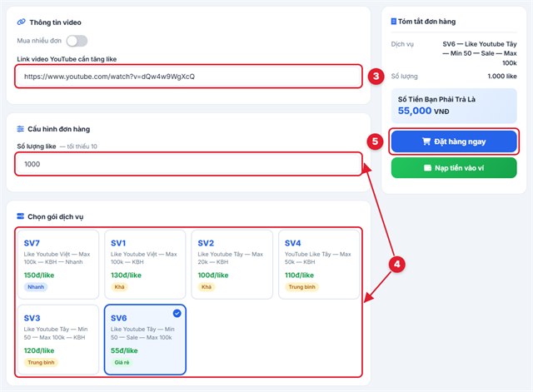
Task: Click the SV4 description "YouTube Like Tây — Max 50k"
Action: (318, 258)
